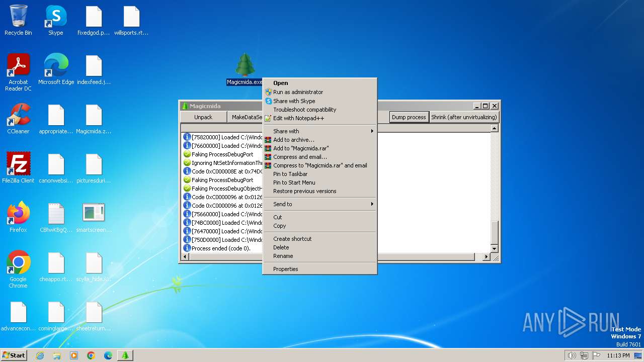Click the horizontal scroll right arrow

point(486,257)
